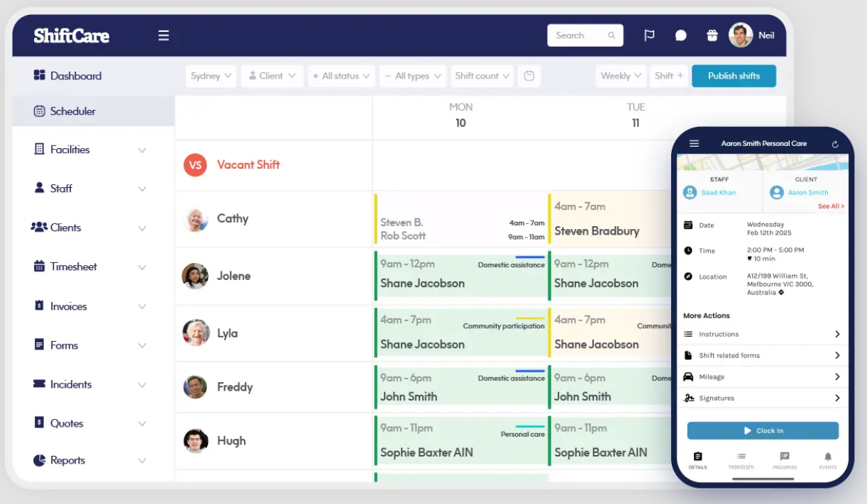This screenshot has height=504, width=867.
Task: Click the Publish shifts button
Action: point(734,76)
